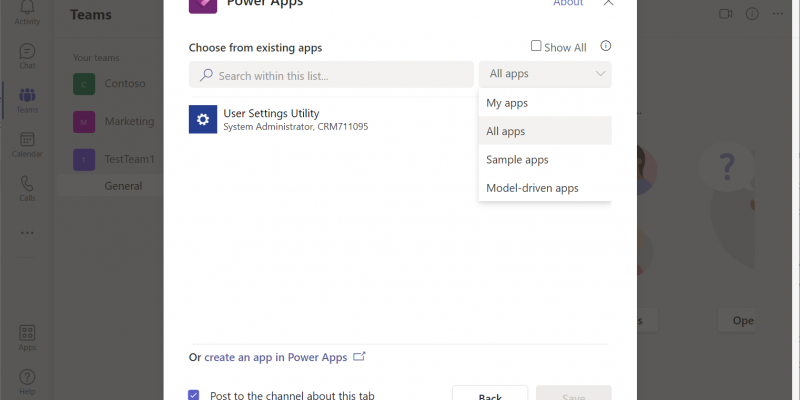Open Chat in the Teams sidebar

[27, 55]
